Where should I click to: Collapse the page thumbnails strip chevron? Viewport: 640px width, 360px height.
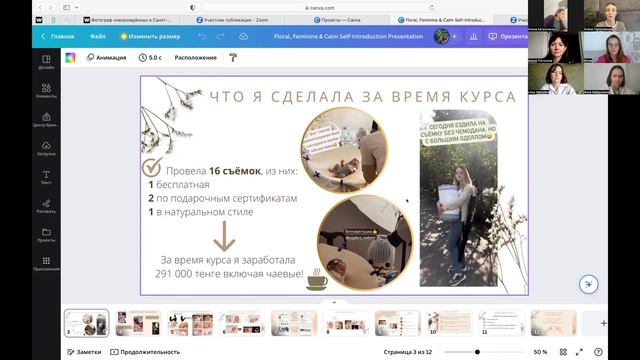coord(334,302)
